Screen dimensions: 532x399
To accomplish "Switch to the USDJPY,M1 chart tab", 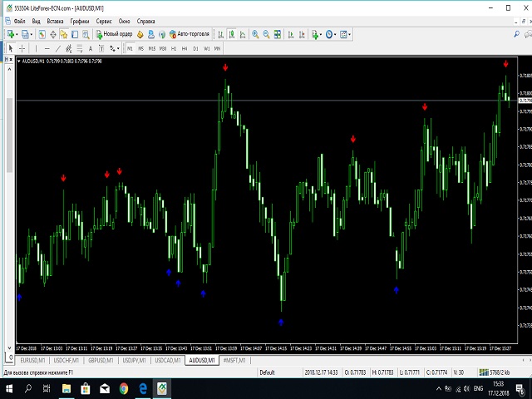I will click(135, 360).
